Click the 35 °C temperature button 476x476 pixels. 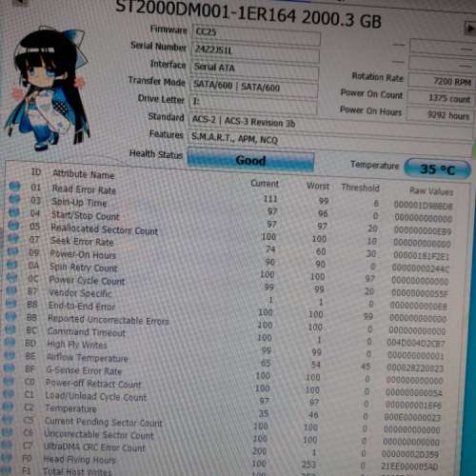click(438, 169)
